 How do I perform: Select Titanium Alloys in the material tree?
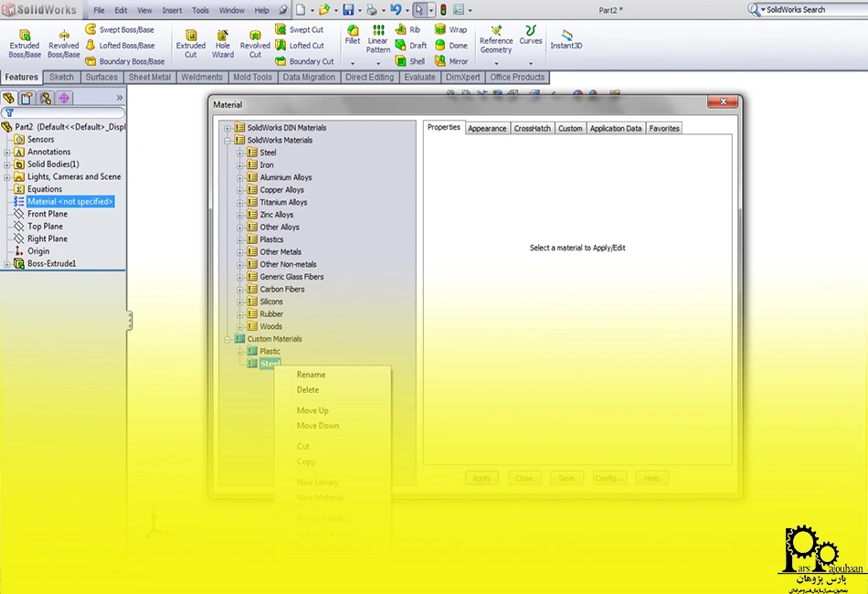click(283, 203)
